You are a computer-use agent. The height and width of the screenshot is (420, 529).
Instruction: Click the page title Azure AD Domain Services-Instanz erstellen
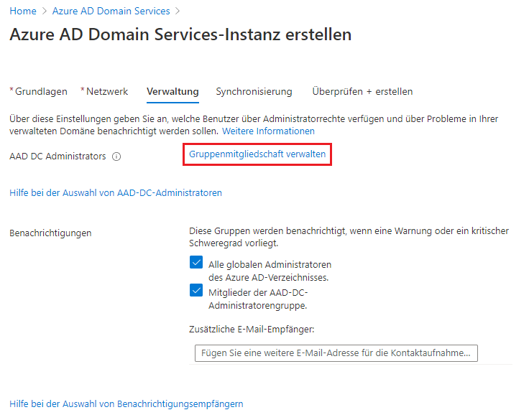[x=180, y=34]
